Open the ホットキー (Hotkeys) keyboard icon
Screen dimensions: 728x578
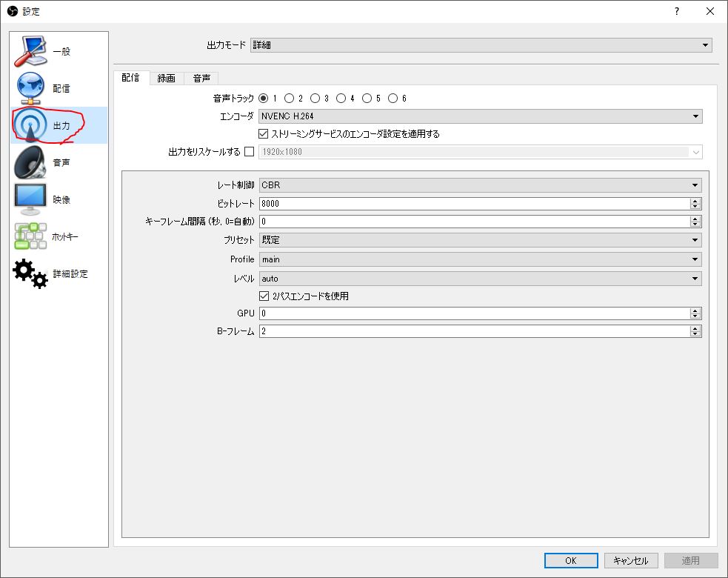point(30,236)
